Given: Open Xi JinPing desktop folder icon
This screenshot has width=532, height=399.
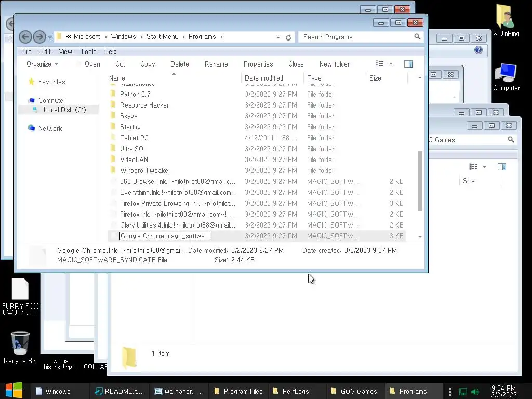Looking at the screenshot, I should [x=506, y=20].
